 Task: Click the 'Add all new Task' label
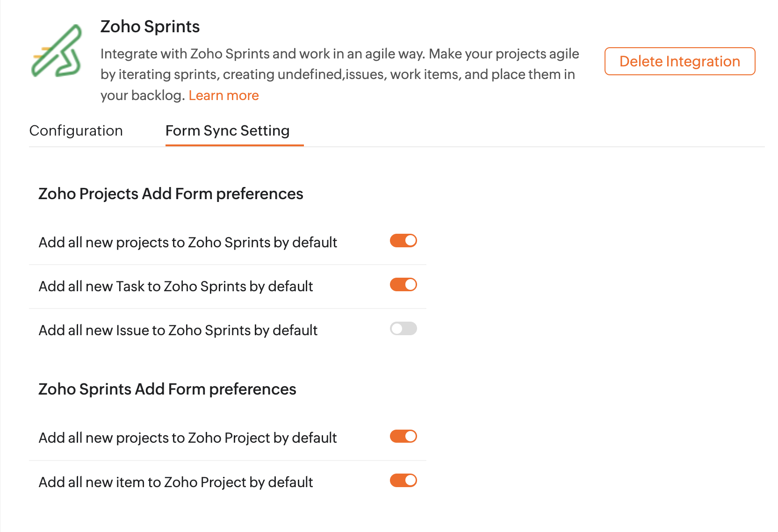pos(176,287)
